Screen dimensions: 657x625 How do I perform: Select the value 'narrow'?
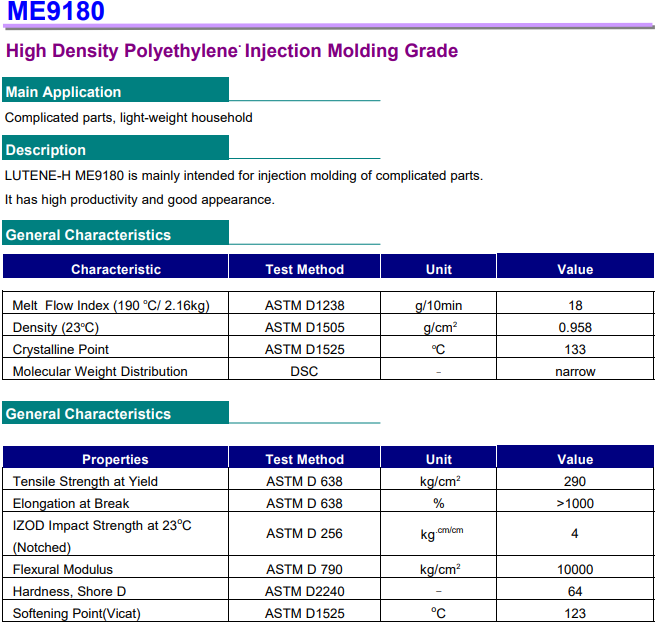coord(575,372)
